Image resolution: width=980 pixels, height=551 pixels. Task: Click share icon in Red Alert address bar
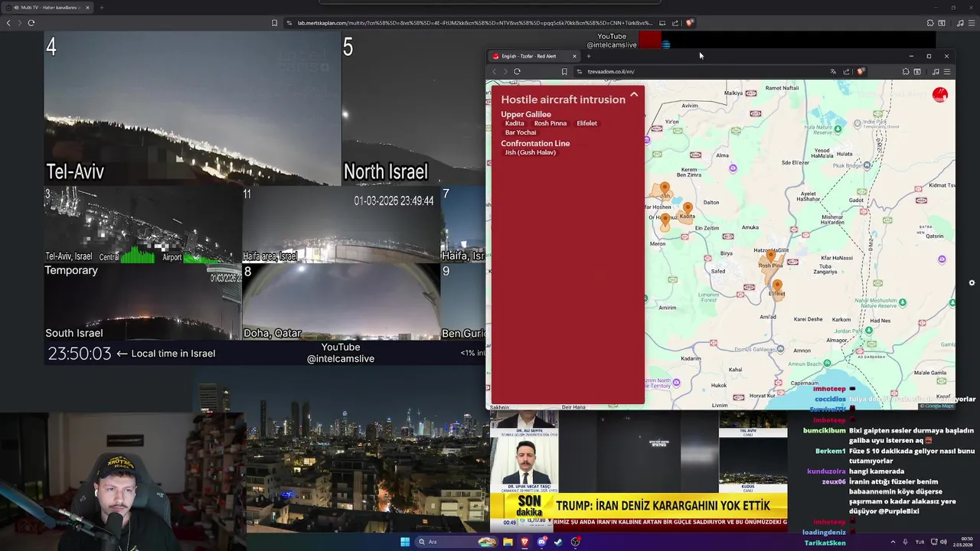846,71
